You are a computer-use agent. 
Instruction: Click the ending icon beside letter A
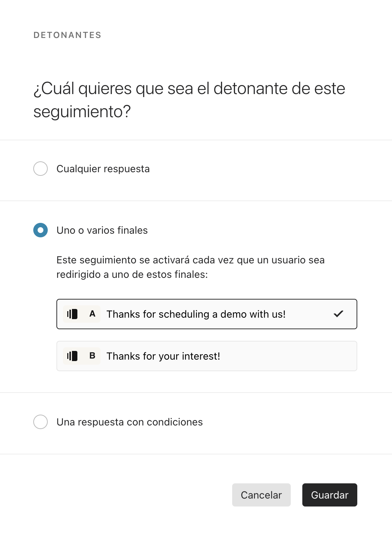[72, 314]
